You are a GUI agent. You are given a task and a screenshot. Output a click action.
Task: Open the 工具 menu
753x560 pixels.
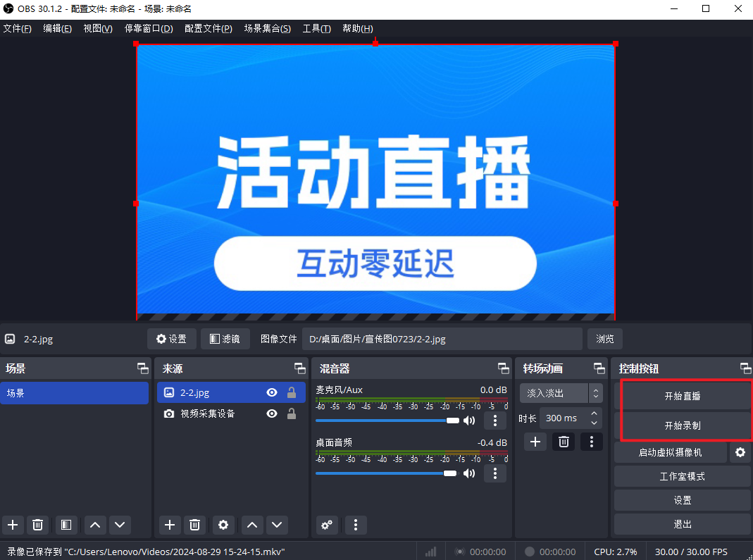316,28
